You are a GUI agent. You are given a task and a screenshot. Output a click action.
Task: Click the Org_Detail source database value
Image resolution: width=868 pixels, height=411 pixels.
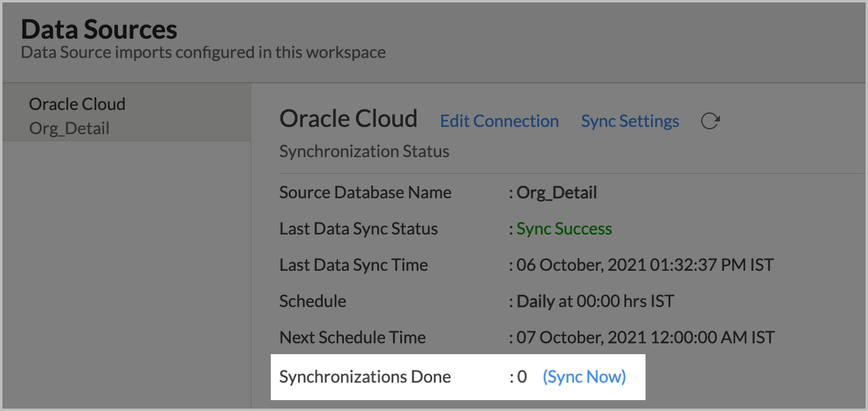point(557,193)
